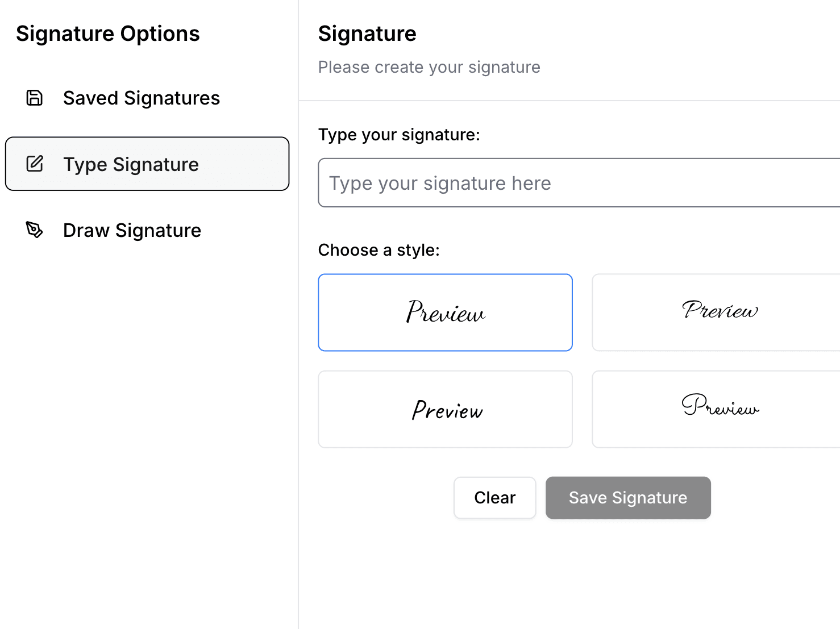Image resolution: width=840 pixels, height=629 pixels.
Task: Click the pencil-square Type Signature icon
Action: click(35, 164)
